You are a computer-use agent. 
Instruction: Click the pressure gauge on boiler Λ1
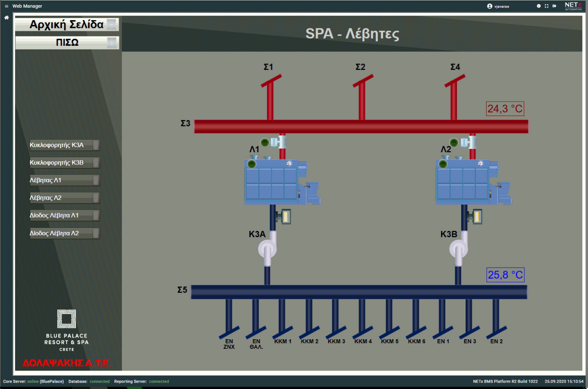coord(289,163)
